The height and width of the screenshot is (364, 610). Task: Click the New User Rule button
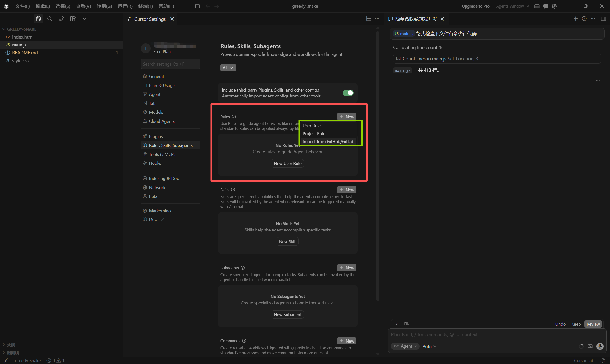tap(288, 164)
